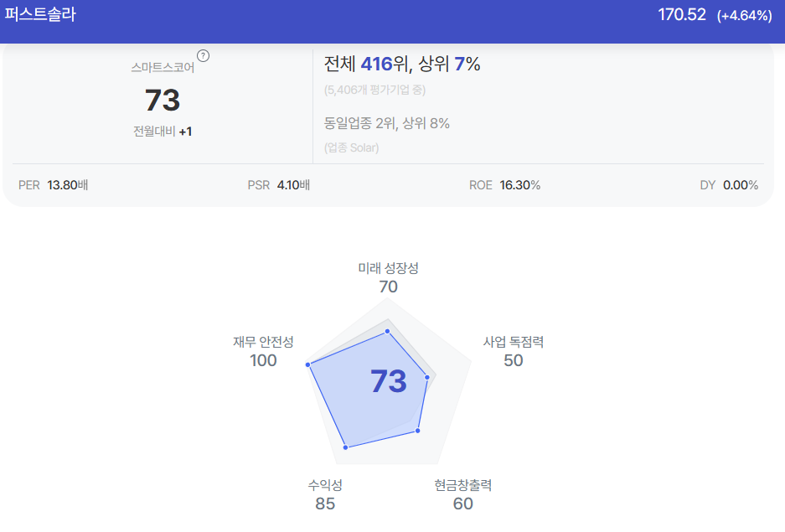
Task: Click the 재무 안전성 100 label
Action: [x=263, y=351]
